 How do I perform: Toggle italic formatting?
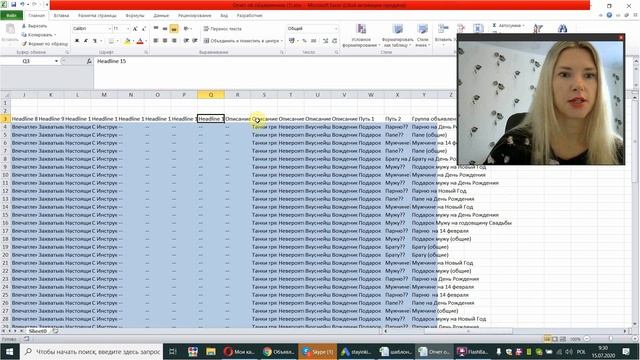click(x=86, y=41)
